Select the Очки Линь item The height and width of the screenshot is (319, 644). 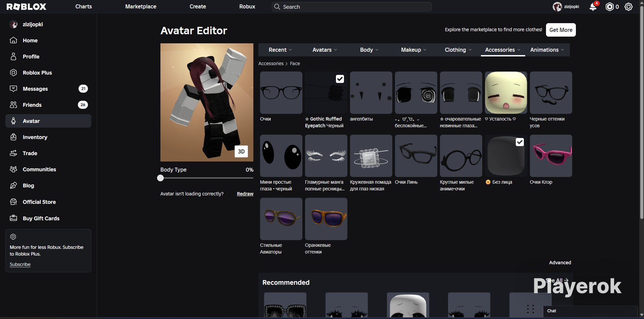(x=416, y=156)
